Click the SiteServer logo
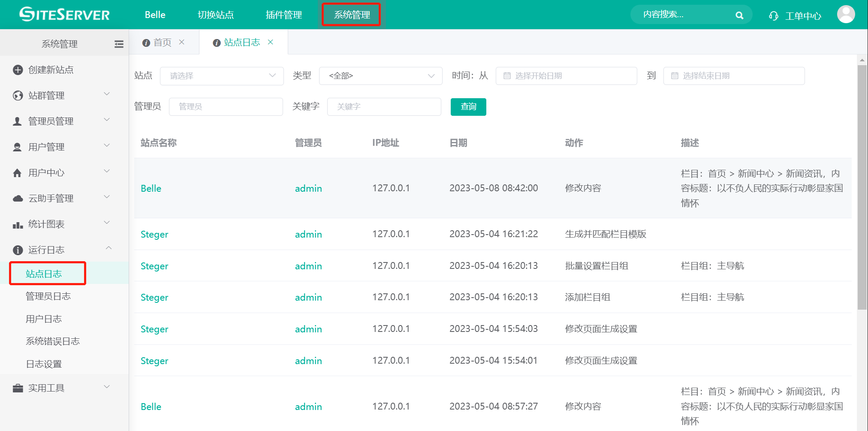 click(x=65, y=15)
